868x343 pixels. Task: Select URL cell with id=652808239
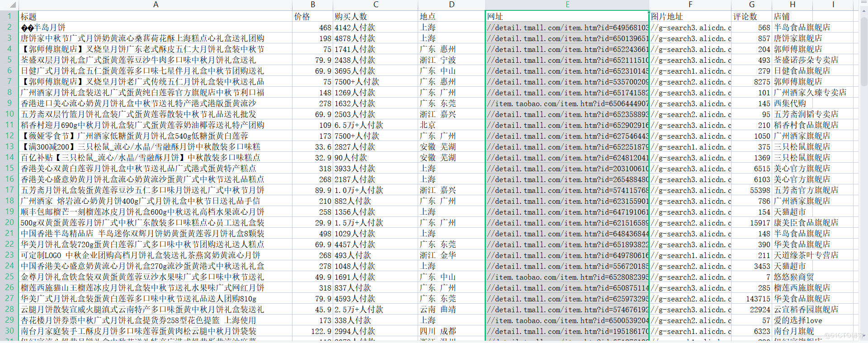coord(567,277)
